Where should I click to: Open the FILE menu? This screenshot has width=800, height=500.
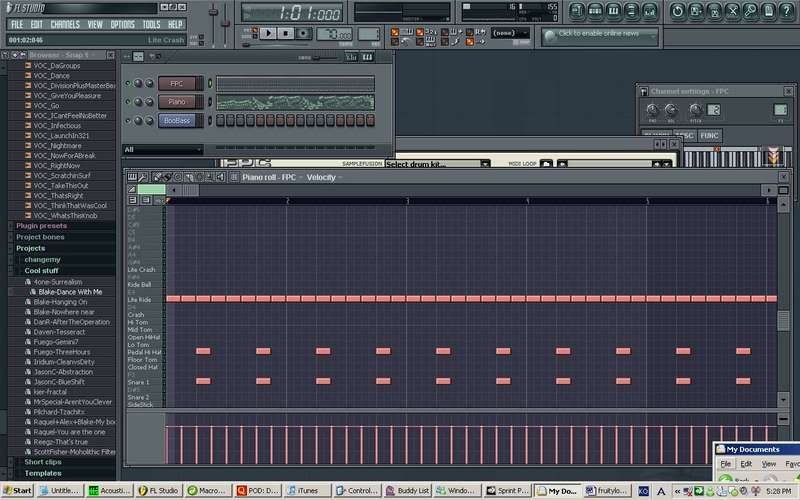click(17, 24)
